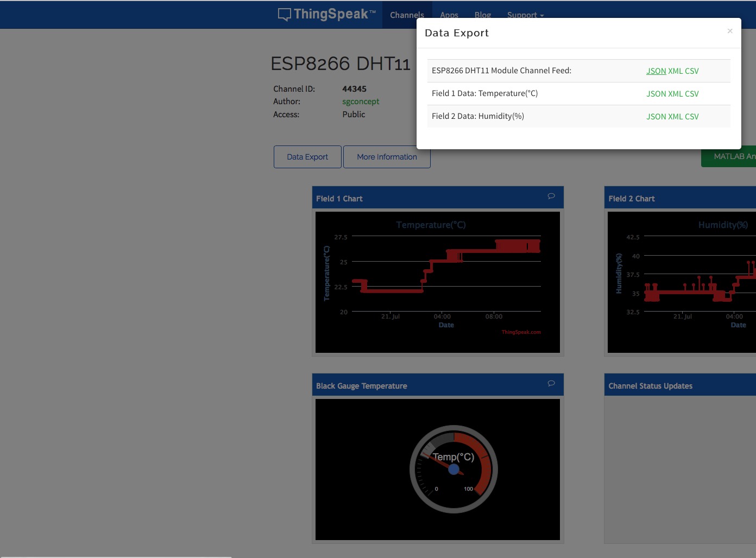Download channel feed as JSON

click(656, 71)
